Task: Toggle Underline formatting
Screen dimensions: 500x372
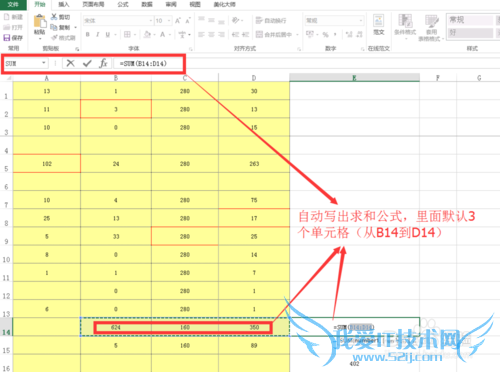Action: (107, 34)
